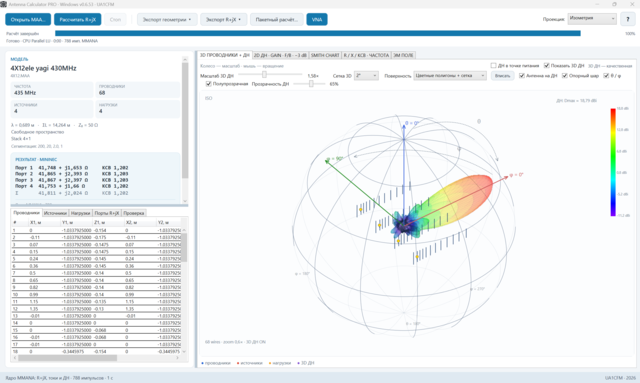
Task: Switch to the SMITH CHART tab
Action: (x=325, y=55)
